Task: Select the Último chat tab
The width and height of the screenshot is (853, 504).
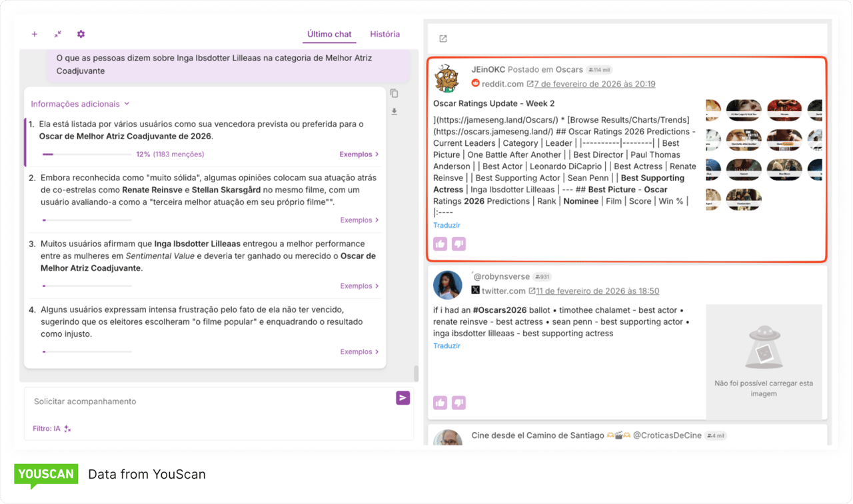Action: (x=329, y=34)
